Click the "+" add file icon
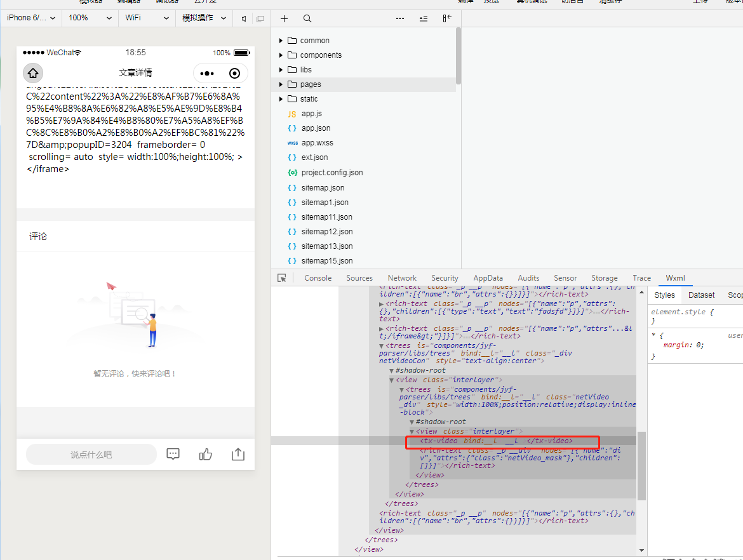This screenshot has width=743, height=560. (284, 18)
